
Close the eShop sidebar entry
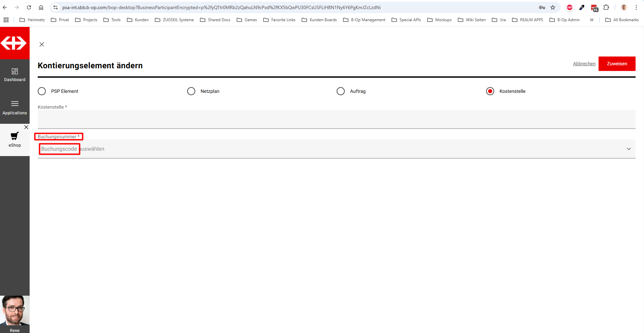[26, 127]
